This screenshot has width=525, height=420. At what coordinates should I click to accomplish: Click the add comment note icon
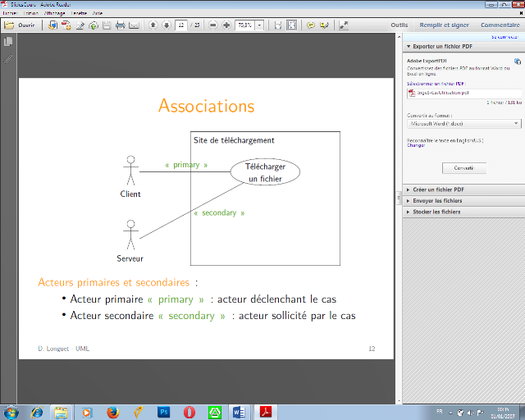[311, 25]
